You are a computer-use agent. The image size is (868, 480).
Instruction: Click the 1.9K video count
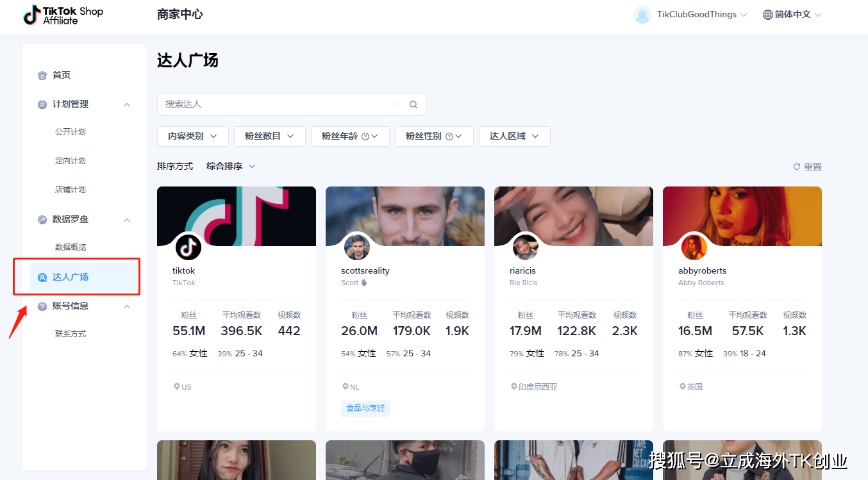point(458,331)
